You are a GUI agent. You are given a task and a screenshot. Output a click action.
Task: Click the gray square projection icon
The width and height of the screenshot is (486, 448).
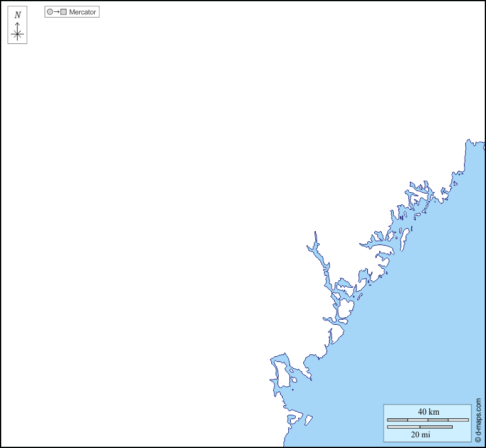[x=63, y=12]
